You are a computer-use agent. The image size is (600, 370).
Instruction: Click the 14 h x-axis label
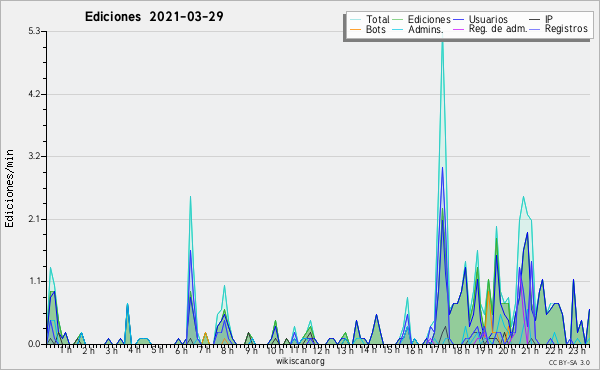(x=368, y=350)
